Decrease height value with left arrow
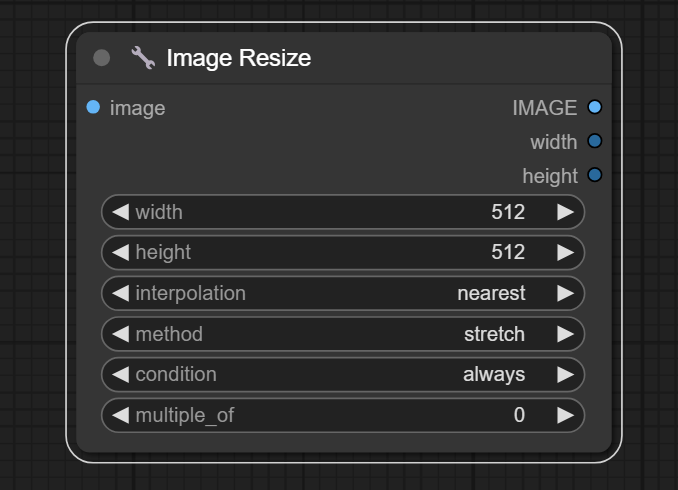Image resolution: width=678 pixels, height=490 pixels. pos(120,253)
